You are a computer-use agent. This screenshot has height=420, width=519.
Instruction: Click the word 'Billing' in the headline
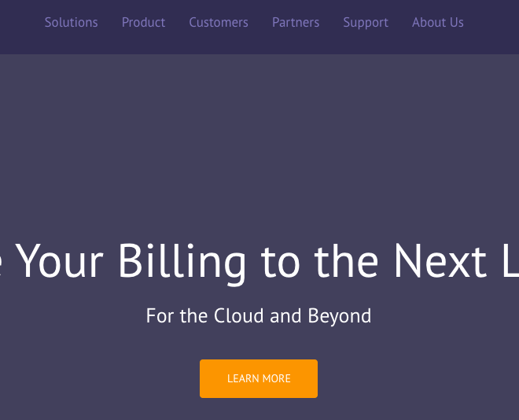pos(182,262)
